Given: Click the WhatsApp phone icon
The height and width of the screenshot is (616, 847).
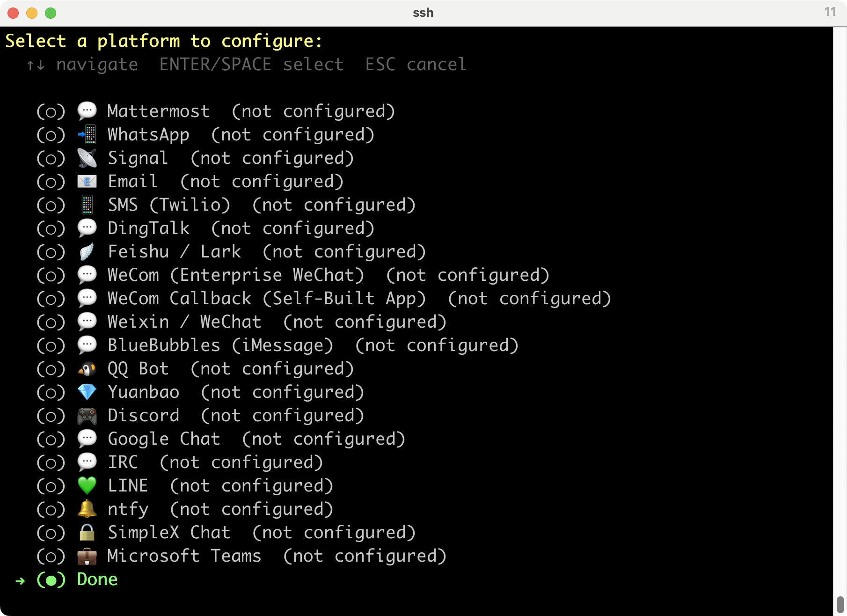Looking at the screenshot, I should [x=87, y=134].
